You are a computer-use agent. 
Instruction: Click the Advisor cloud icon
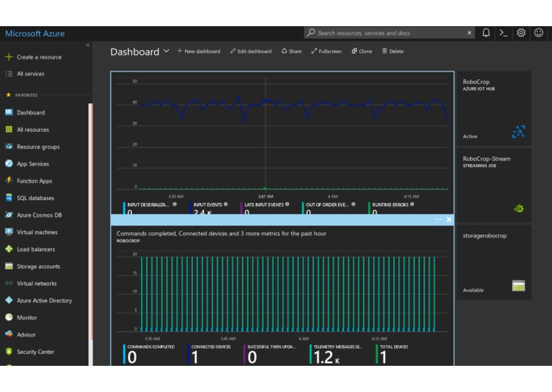tap(9, 334)
